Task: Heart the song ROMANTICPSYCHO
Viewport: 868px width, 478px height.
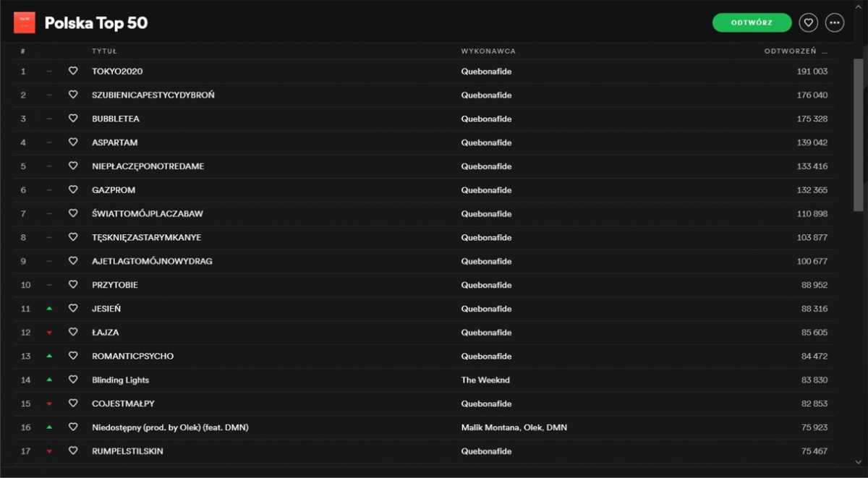Action: tap(73, 356)
